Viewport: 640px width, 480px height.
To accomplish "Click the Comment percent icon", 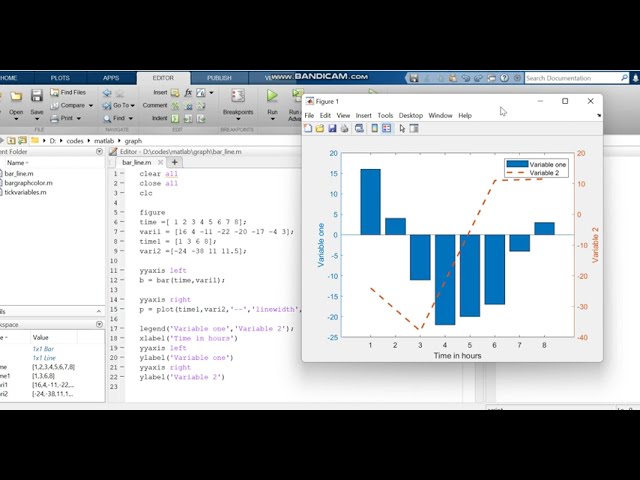I will pos(175,106).
